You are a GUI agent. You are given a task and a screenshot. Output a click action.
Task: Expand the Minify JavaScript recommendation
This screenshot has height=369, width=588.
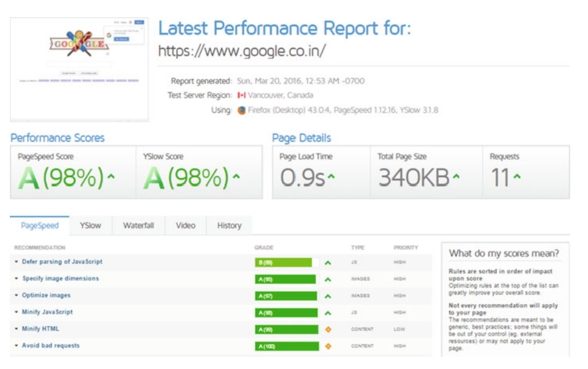click(17, 311)
